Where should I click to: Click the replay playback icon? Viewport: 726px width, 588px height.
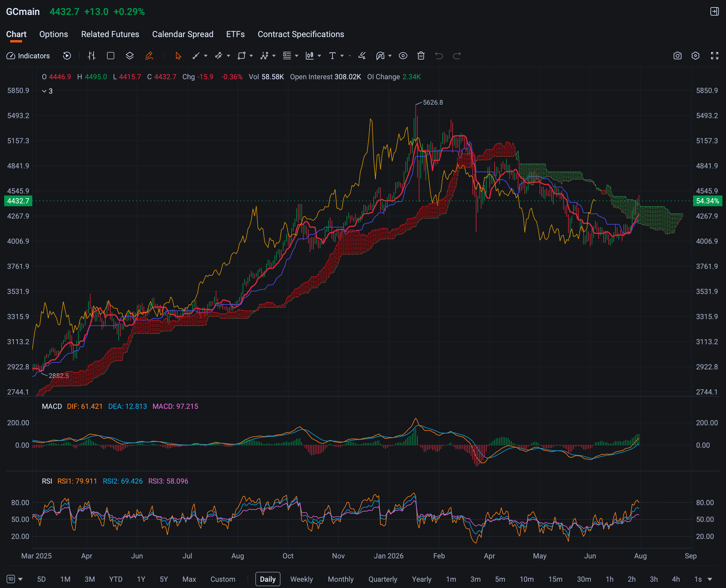(67, 56)
